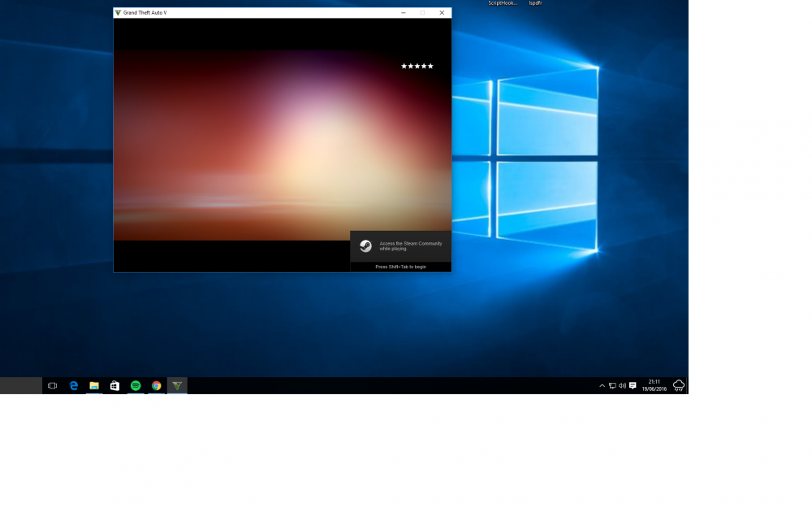Open Task View from the taskbar
Image resolution: width=812 pixels, height=508 pixels.
52,385
